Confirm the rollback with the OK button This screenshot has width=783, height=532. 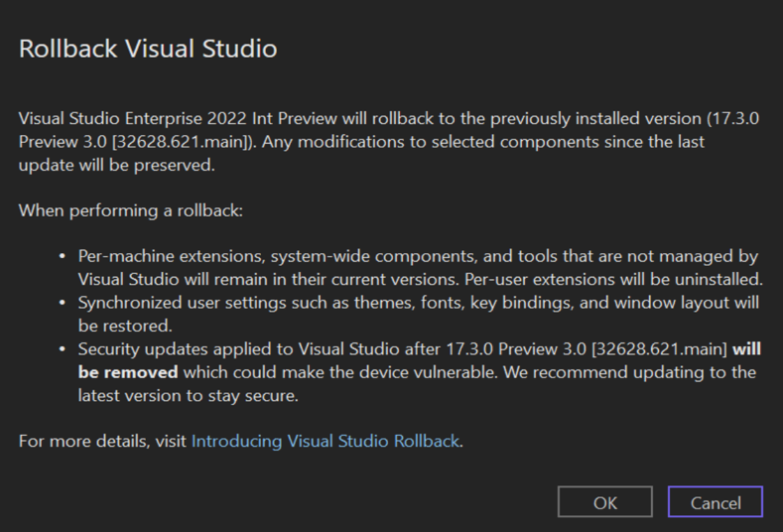pyautogui.click(x=605, y=501)
